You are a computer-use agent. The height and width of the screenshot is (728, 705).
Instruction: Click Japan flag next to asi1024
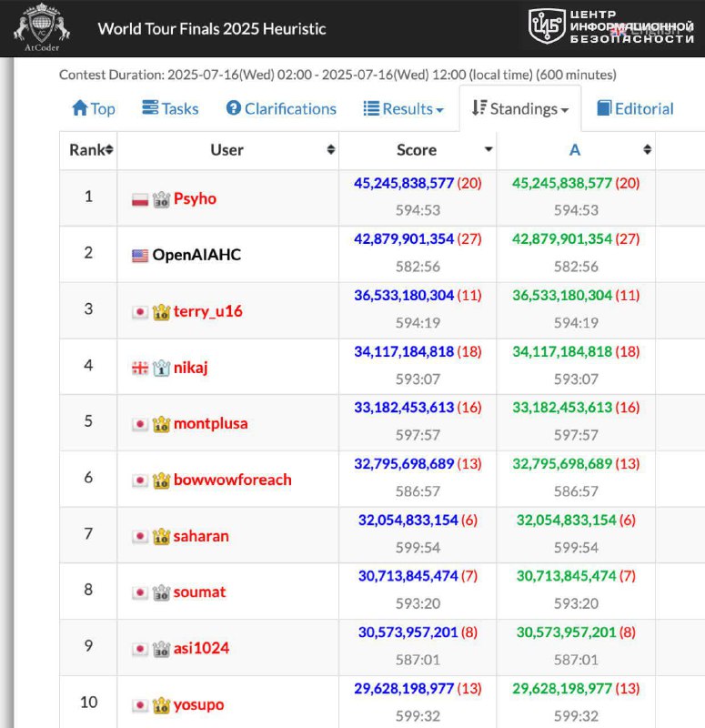pos(140,649)
